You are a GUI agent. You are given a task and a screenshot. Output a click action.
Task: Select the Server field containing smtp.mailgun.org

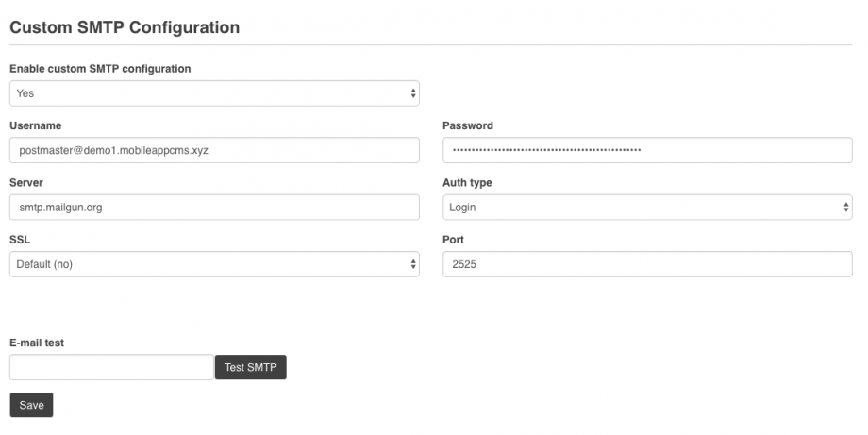pyautogui.click(x=213, y=208)
